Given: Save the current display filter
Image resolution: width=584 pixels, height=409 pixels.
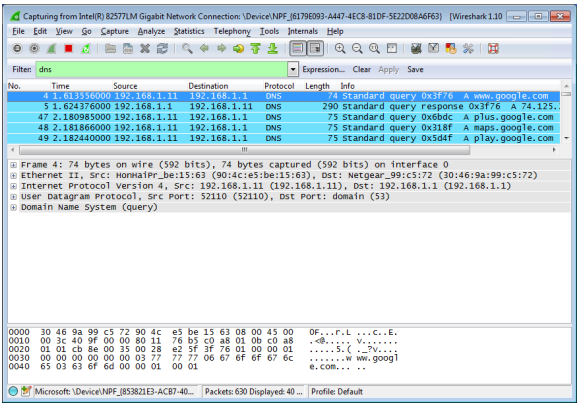Looking at the screenshot, I should [x=415, y=69].
